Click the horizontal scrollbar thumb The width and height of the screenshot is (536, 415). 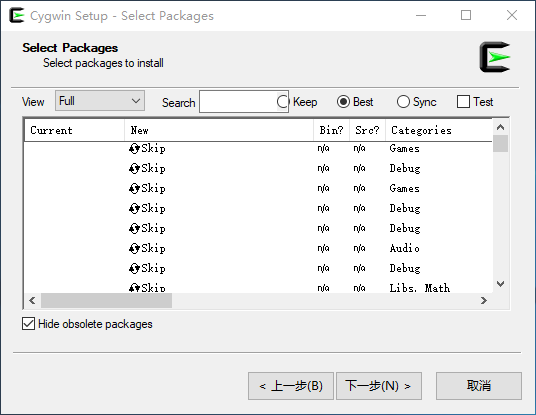click(106, 300)
